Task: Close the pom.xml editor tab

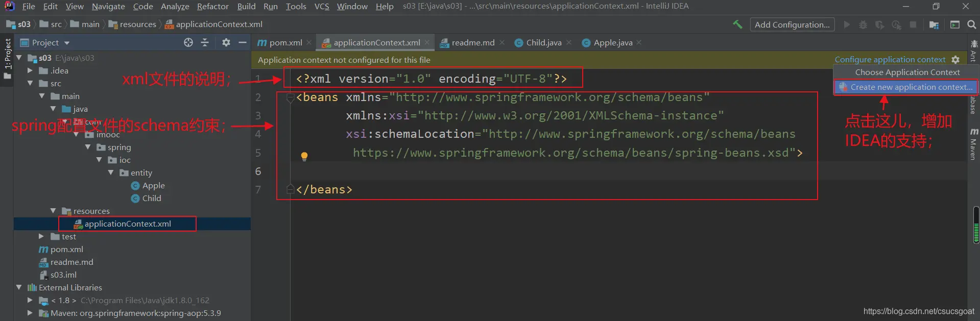Action: 309,42
